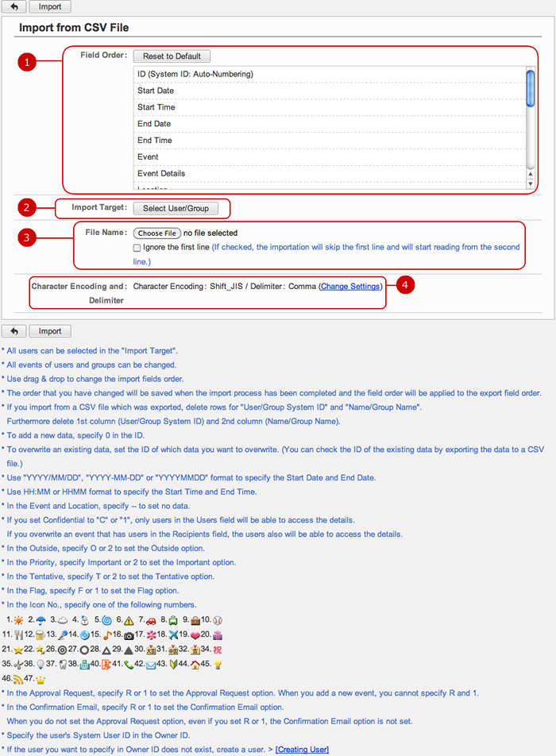
Task: Select the Start Date field row
Action: pyautogui.click(x=330, y=91)
